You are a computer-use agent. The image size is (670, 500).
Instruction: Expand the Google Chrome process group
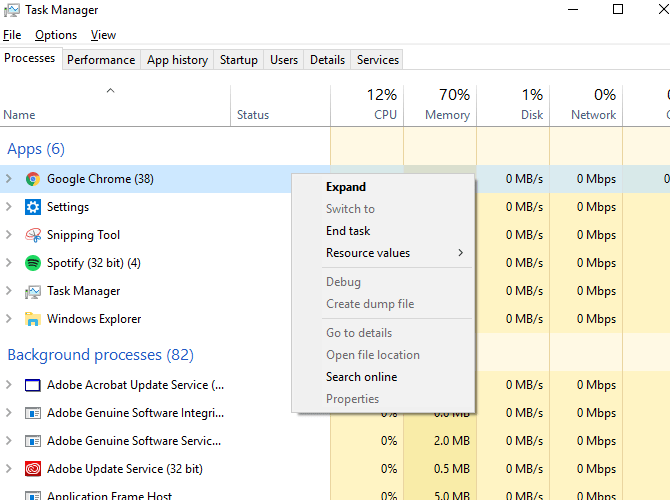(x=9, y=179)
